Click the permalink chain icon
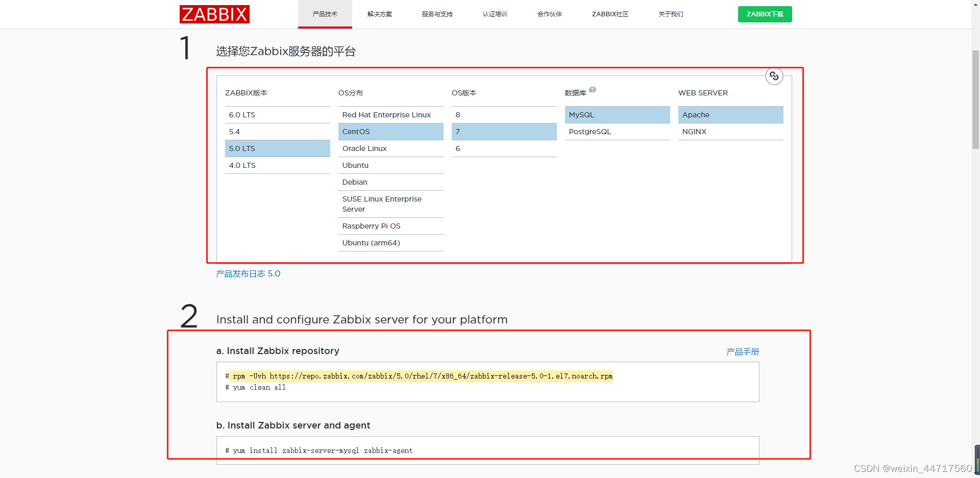The width and height of the screenshot is (980, 478). (x=774, y=76)
